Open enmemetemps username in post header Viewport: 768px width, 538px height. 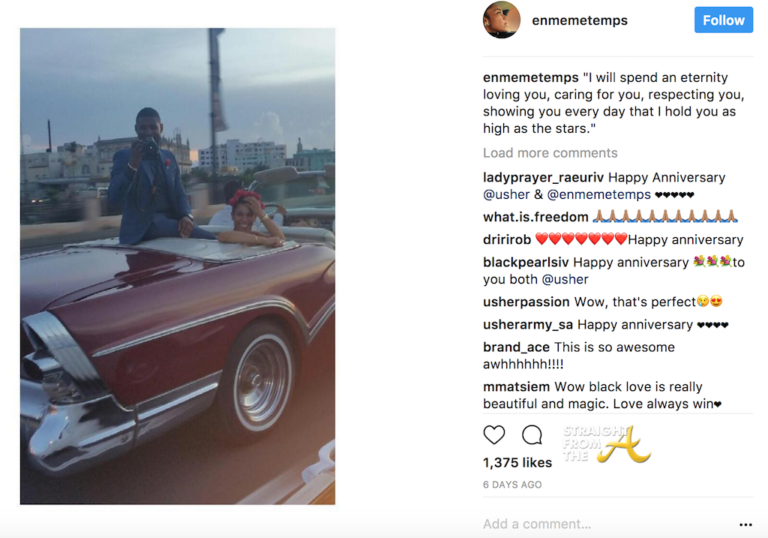pyautogui.click(x=580, y=20)
